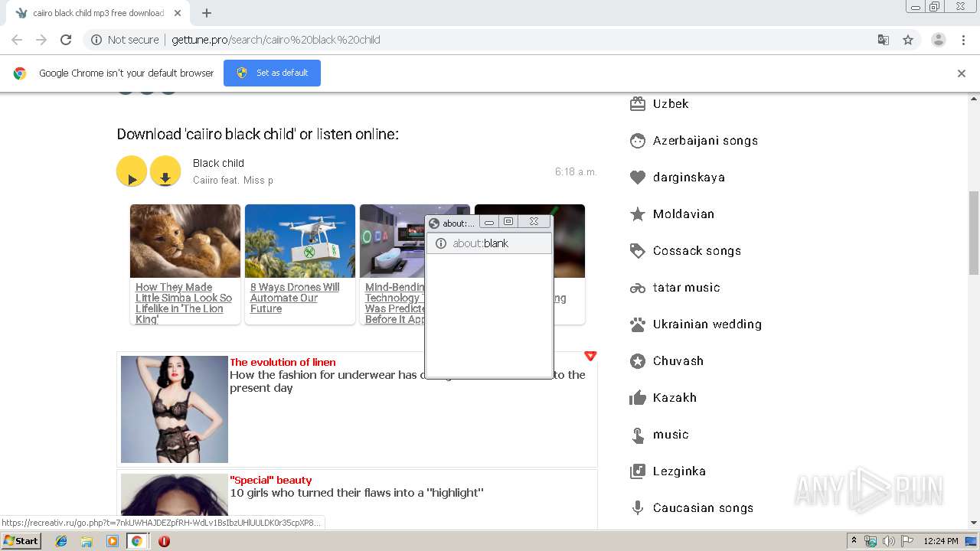Open the drone delivery ad thumbnail
This screenshot has height=551, width=980.
click(300, 241)
